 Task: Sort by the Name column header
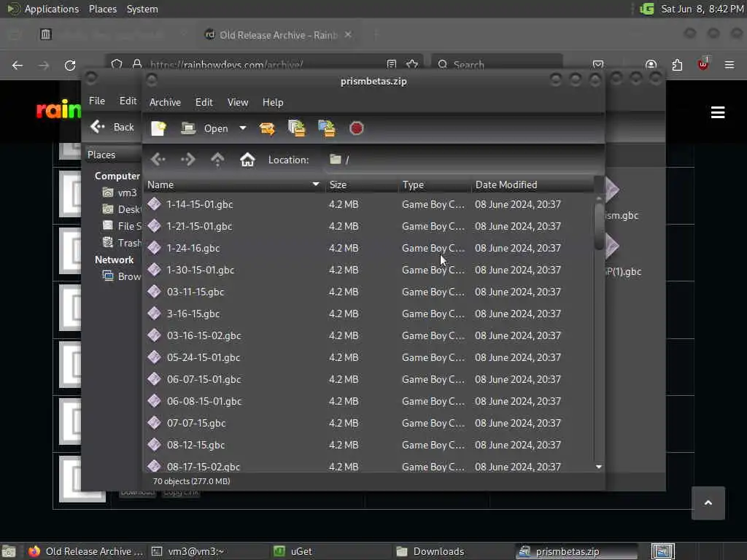[x=234, y=184]
